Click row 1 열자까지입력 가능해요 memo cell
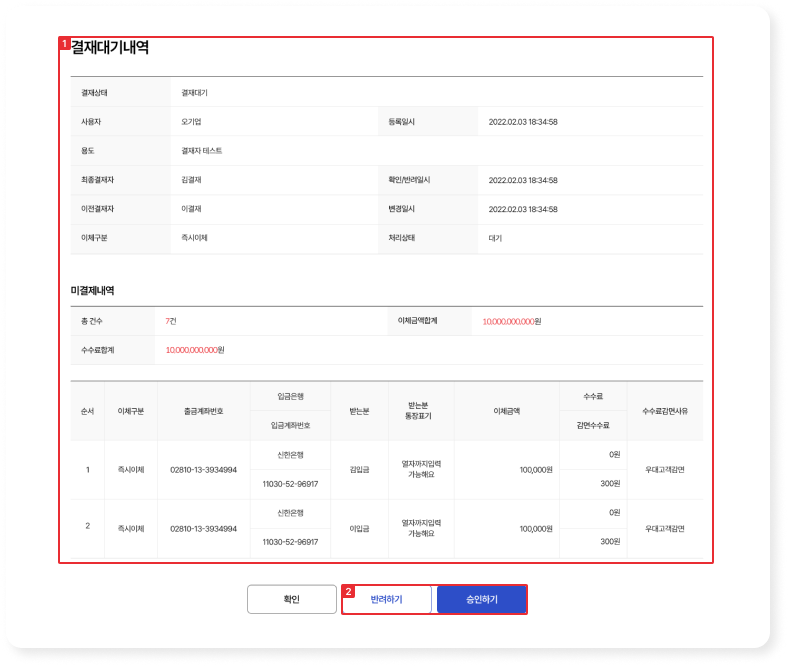 pos(421,469)
